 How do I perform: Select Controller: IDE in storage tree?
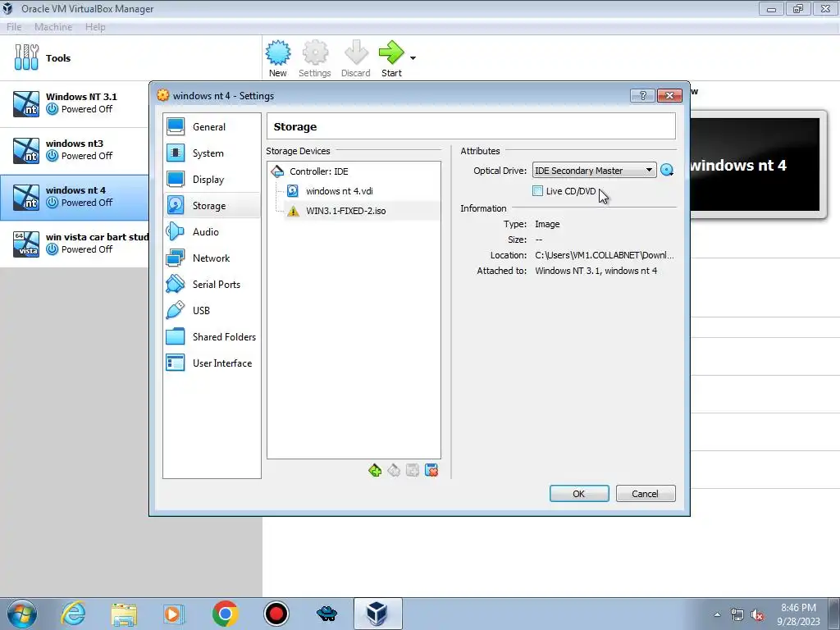click(354, 171)
